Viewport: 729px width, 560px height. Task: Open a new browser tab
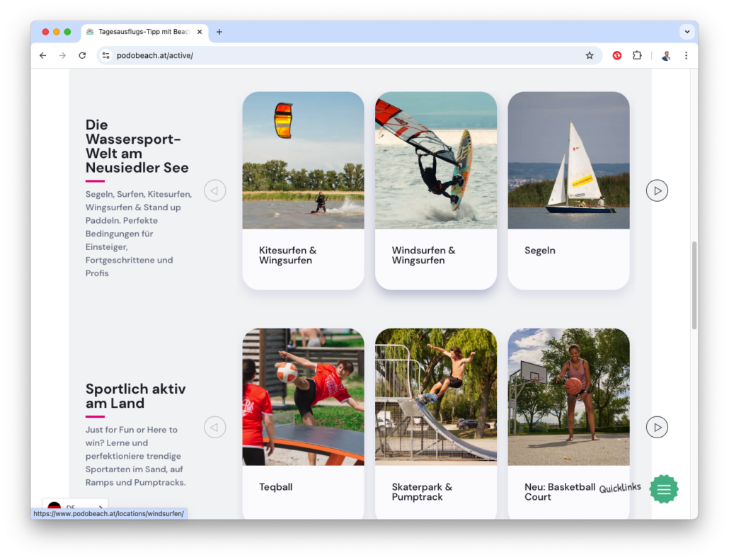pos(219,32)
